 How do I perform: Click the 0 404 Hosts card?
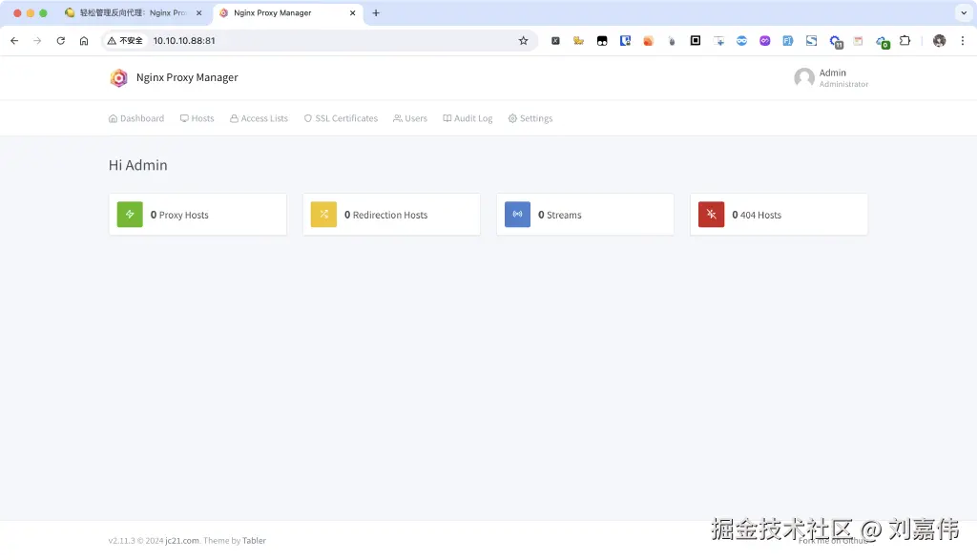[779, 215]
